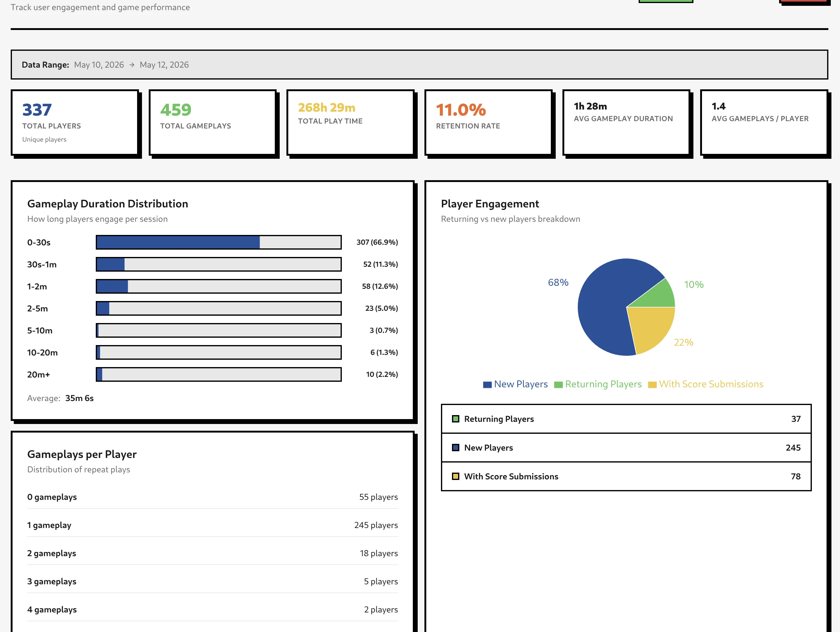This screenshot has height=632, width=840.
Task: Click the blue swatch in the New Players table row
Action: pyautogui.click(x=456, y=448)
